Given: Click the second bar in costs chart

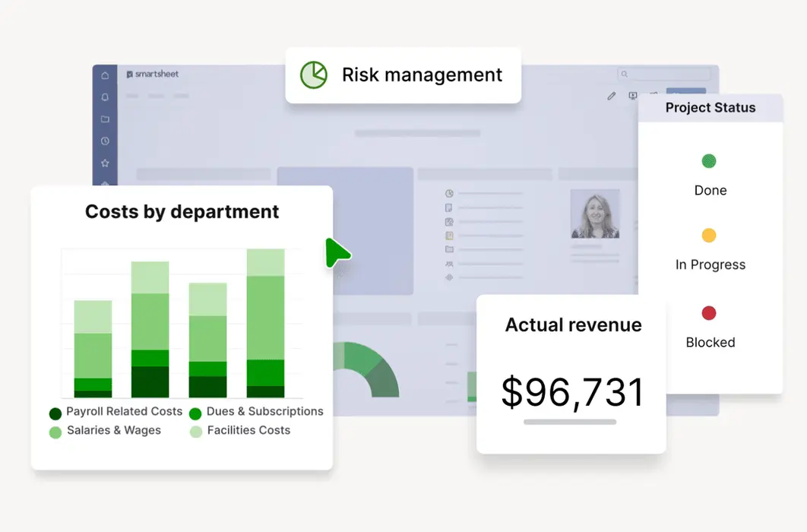Looking at the screenshot, I should pyautogui.click(x=150, y=329).
